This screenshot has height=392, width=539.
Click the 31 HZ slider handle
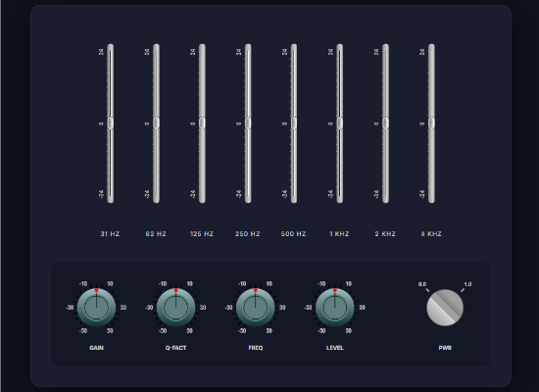click(x=111, y=123)
